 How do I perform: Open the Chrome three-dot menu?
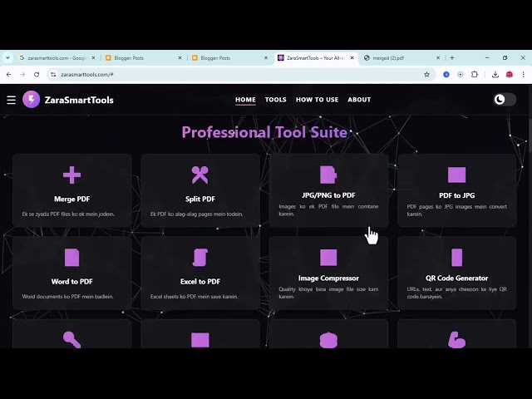coord(523,74)
